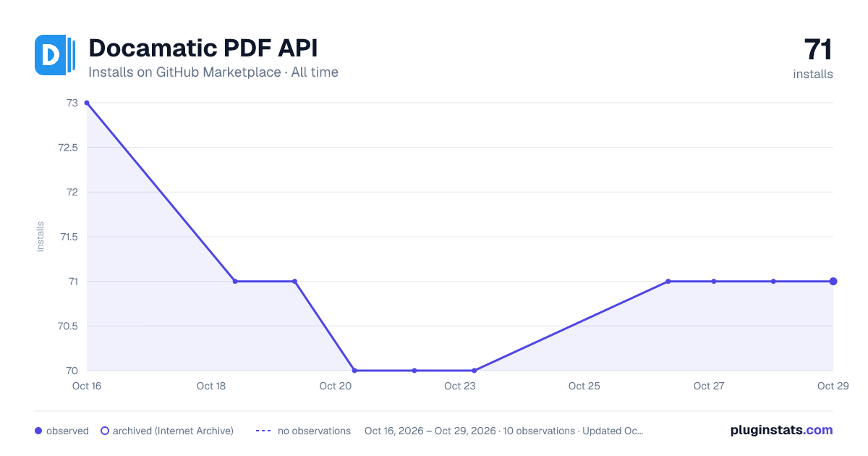
Task: Click the no observations legend text
Action: [314, 431]
